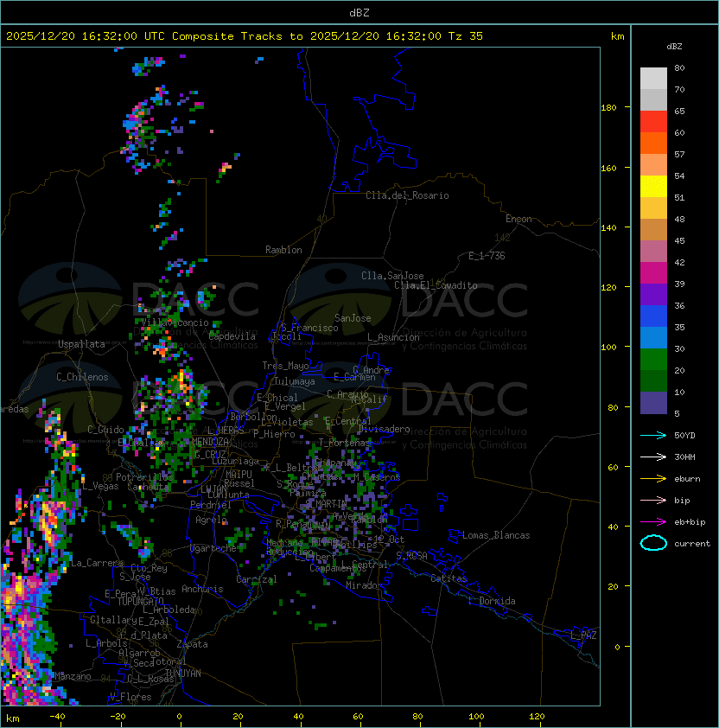Click the 'Carrizal' map label
719x728 pixels.
[257, 579]
